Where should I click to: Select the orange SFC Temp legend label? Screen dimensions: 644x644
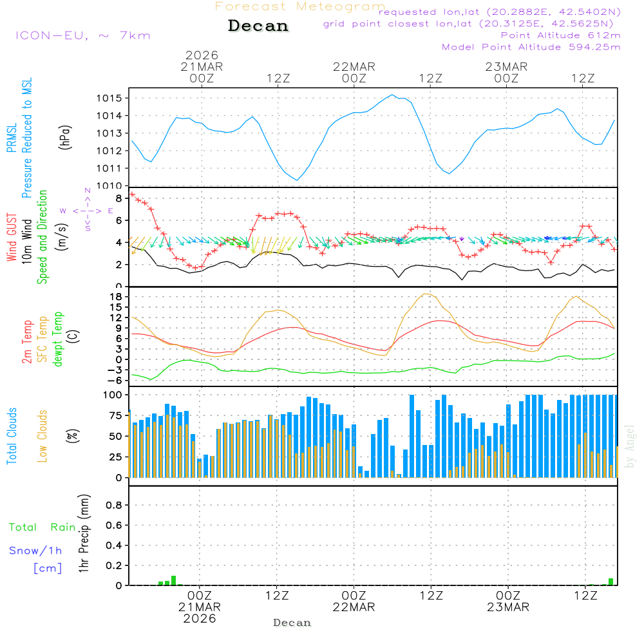pyautogui.click(x=43, y=340)
